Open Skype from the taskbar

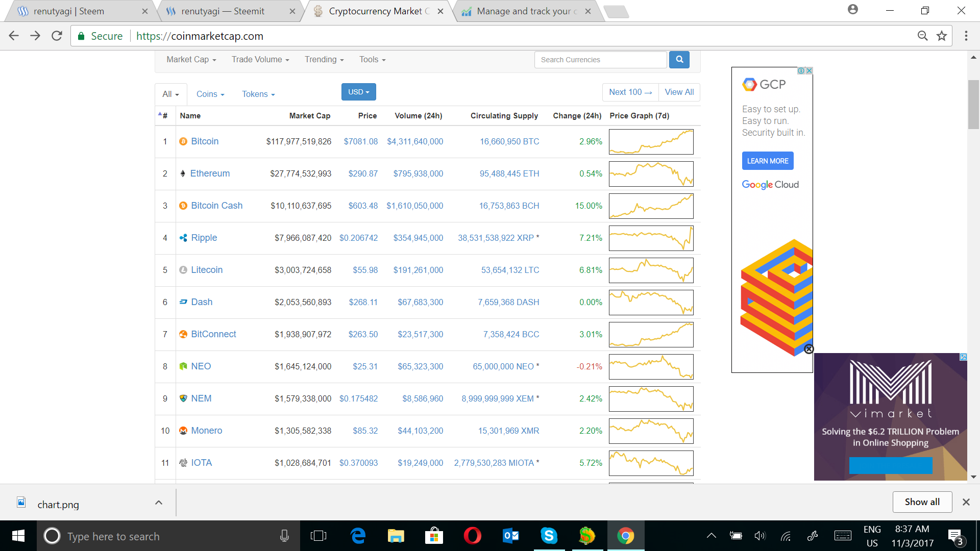(549, 536)
